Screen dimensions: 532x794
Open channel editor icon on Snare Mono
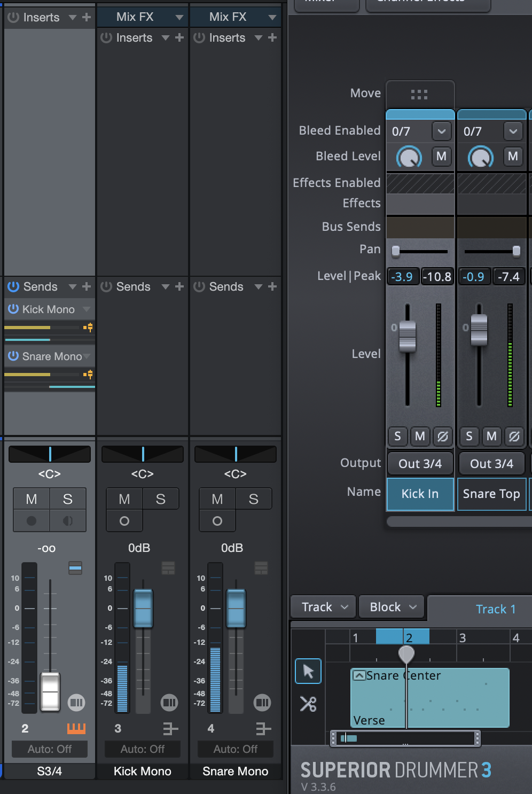[x=262, y=703]
